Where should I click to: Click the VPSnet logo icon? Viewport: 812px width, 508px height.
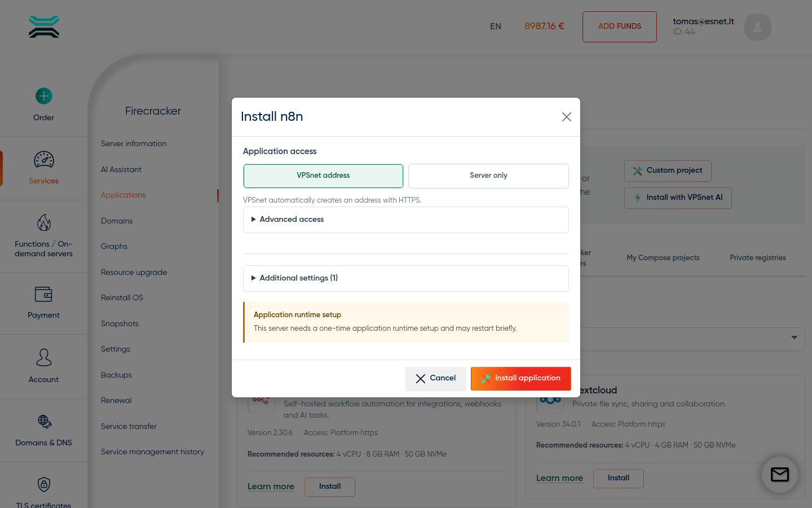44,27
